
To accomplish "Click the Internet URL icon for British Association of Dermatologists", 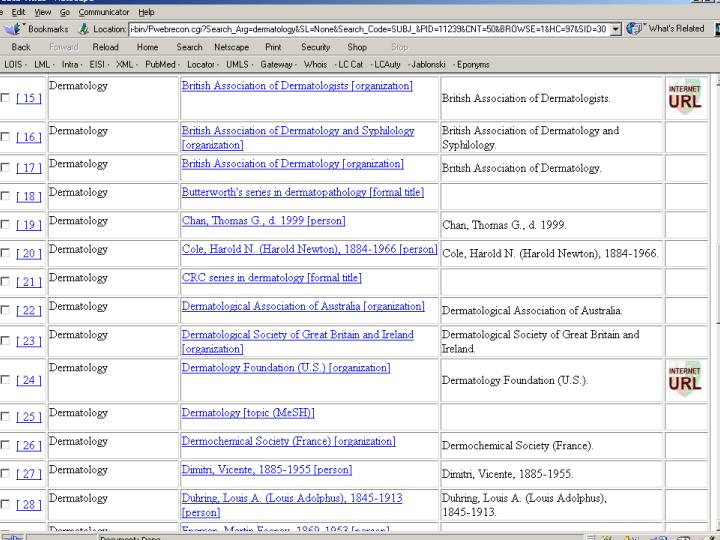I will pos(685,97).
